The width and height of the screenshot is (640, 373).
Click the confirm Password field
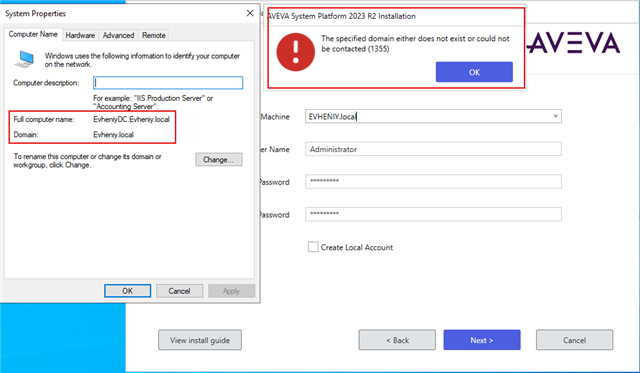coord(433,214)
